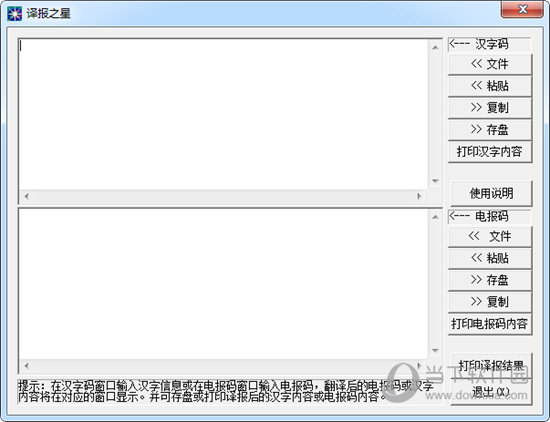Open 使用说明 help button
The width and height of the screenshot is (550, 422).
tap(491, 193)
